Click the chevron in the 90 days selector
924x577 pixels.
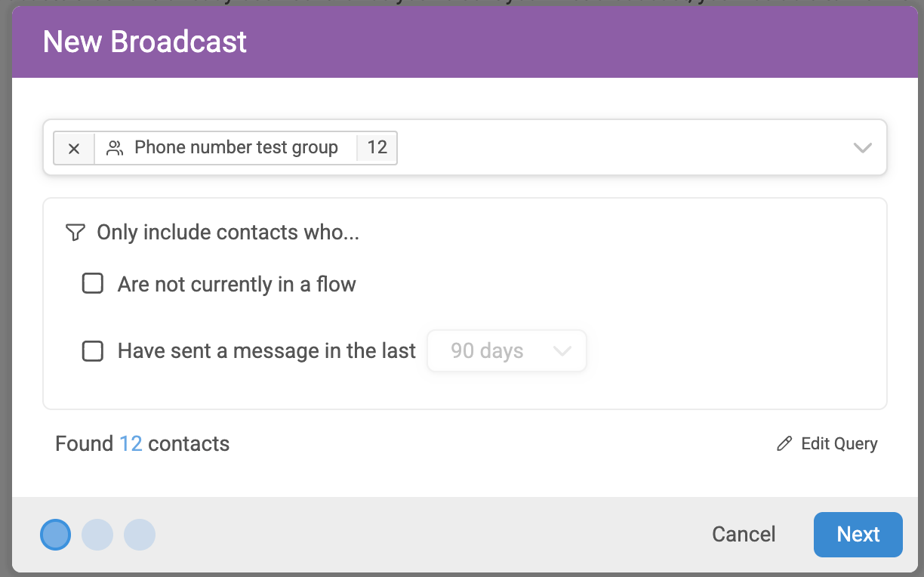[562, 351]
